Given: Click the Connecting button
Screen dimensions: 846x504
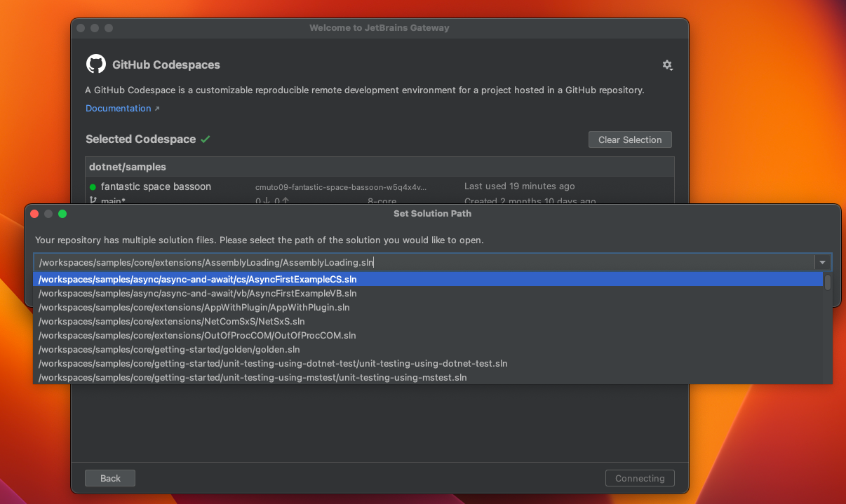Looking at the screenshot, I should (640, 478).
